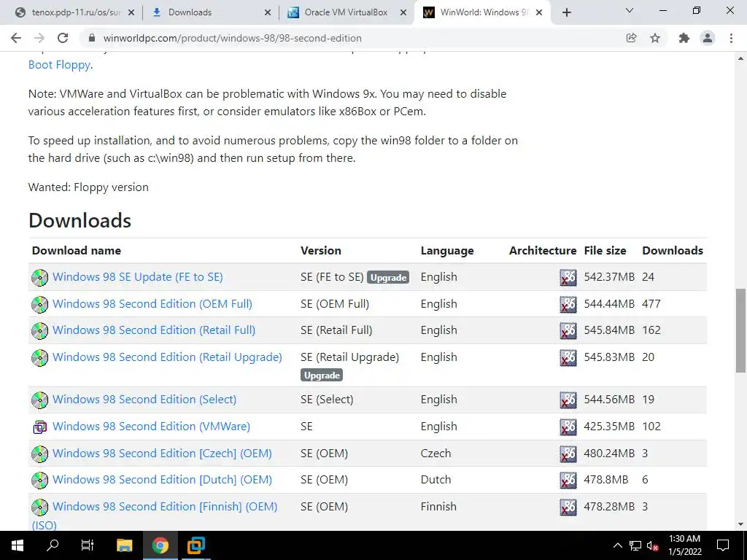Click the CD icon beside Retail Upgrade download

(x=39, y=357)
